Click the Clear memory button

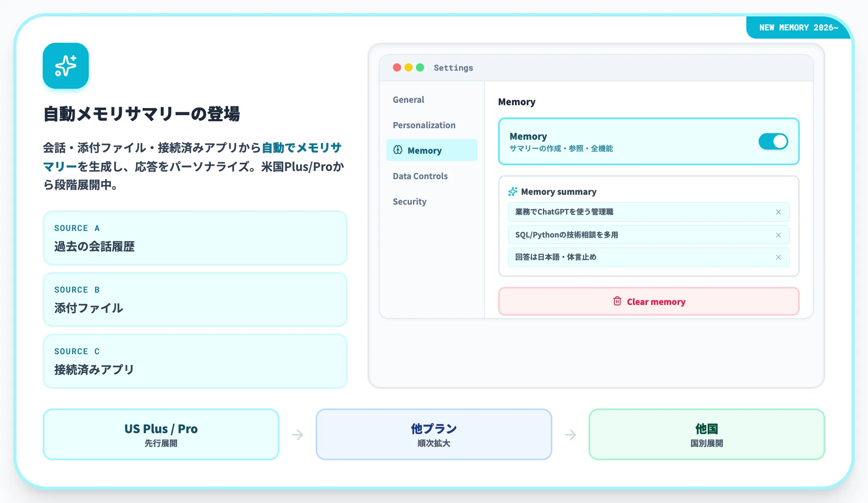(649, 301)
